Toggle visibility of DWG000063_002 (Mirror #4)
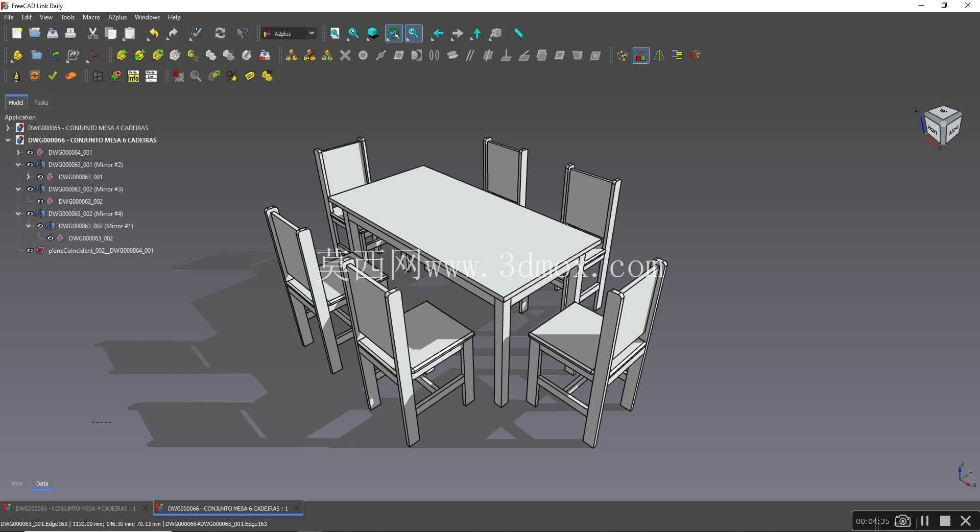 click(x=30, y=213)
